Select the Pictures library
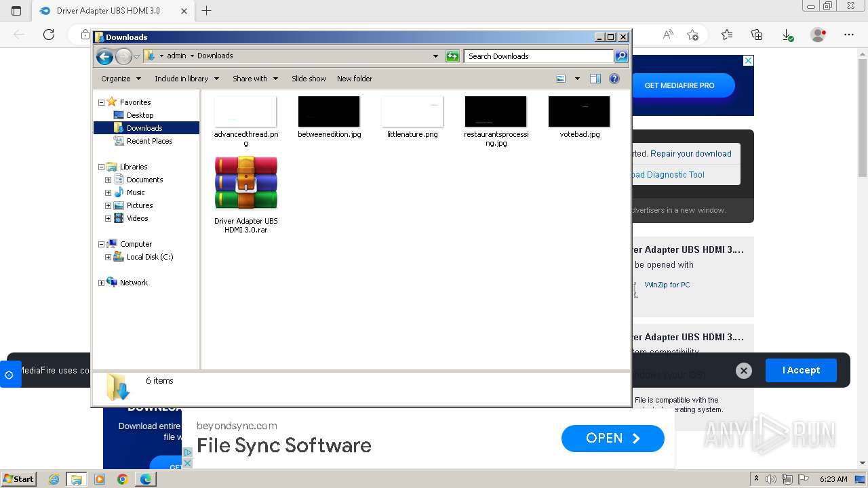 pyautogui.click(x=140, y=205)
